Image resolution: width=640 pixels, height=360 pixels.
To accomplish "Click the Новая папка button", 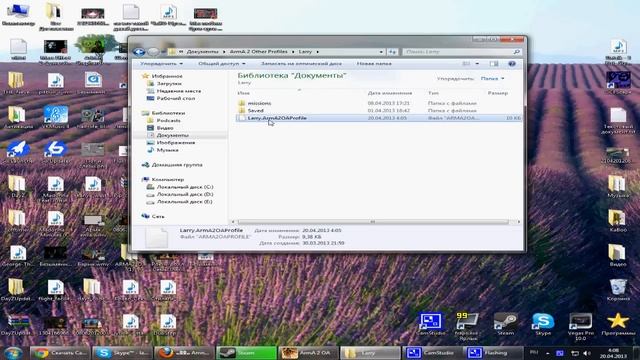I will tap(374, 64).
